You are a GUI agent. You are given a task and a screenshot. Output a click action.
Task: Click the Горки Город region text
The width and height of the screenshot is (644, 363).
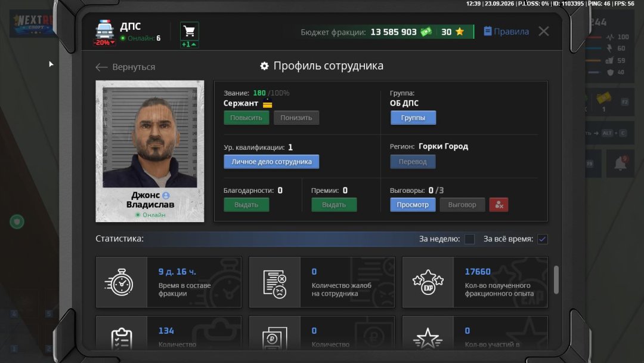[444, 146]
